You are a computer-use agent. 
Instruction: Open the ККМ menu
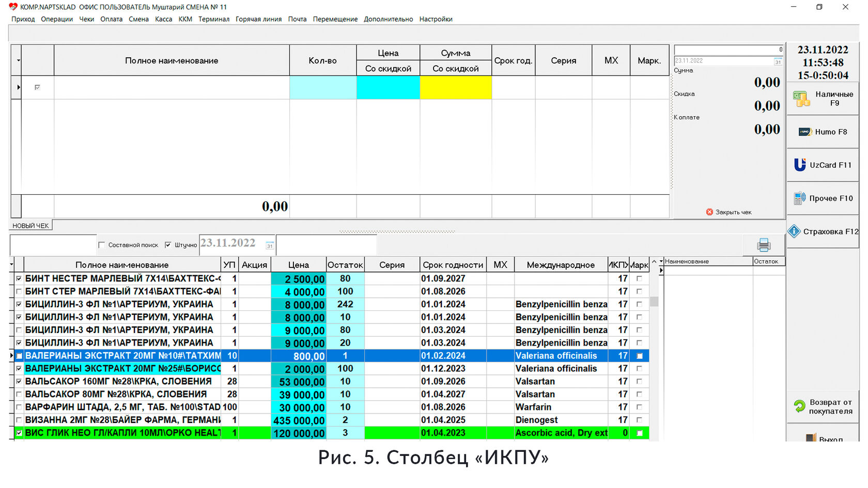(x=185, y=19)
